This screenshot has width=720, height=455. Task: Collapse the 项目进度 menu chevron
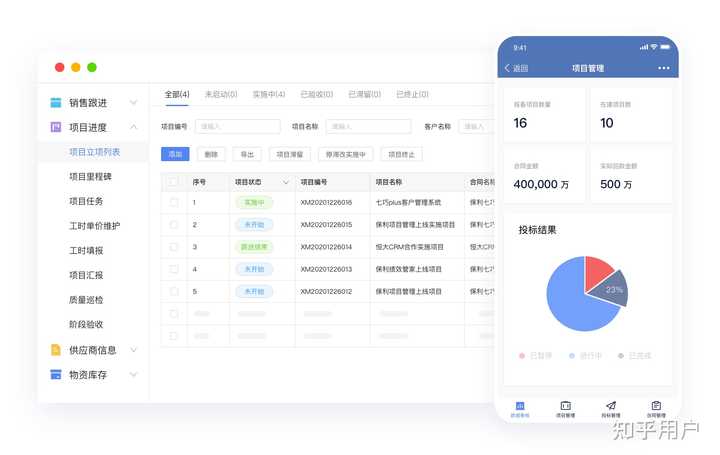(x=133, y=127)
